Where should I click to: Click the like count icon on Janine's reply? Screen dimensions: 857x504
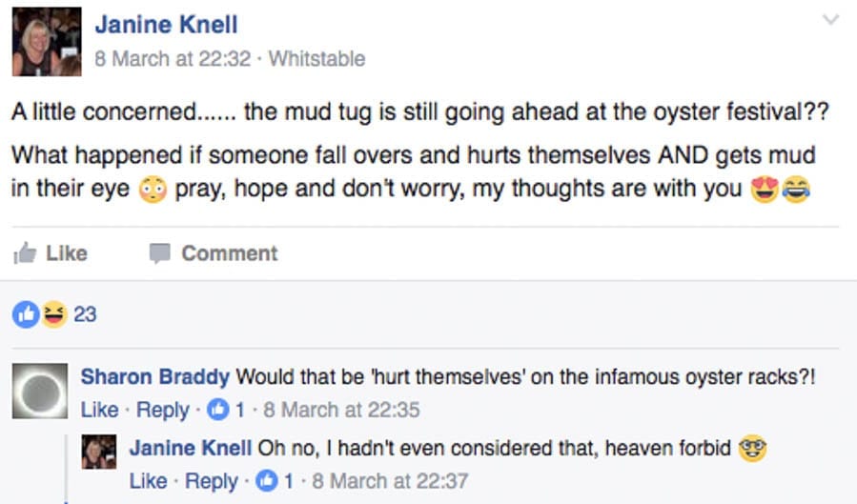click(x=266, y=481)
